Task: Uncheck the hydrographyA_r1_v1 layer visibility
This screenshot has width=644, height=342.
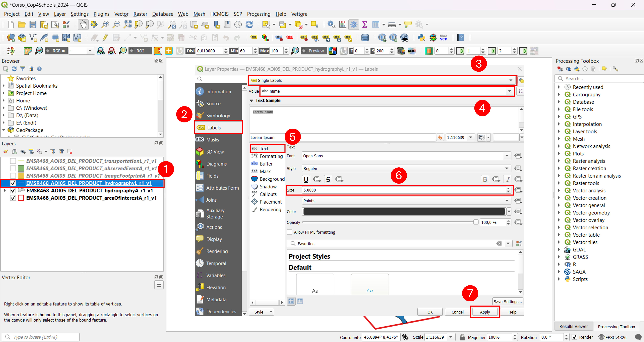Action: pyautogui.click(x=13, y=191)
